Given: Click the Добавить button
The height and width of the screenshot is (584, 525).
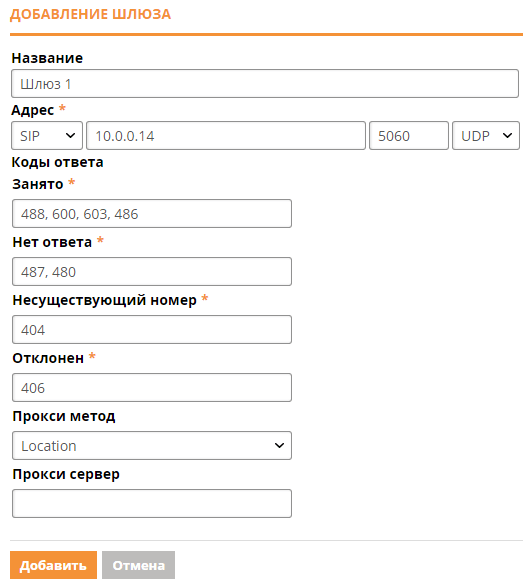Looking at the screenshot, I should click(53, 565).
